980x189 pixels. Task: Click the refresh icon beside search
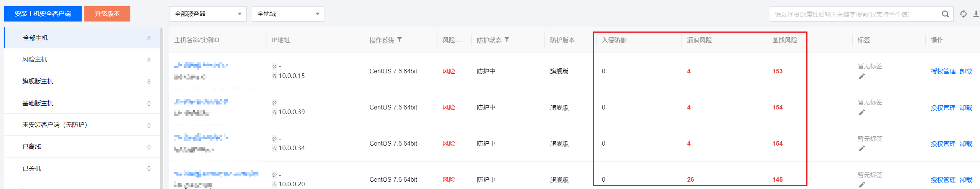(x=963, y=14)
